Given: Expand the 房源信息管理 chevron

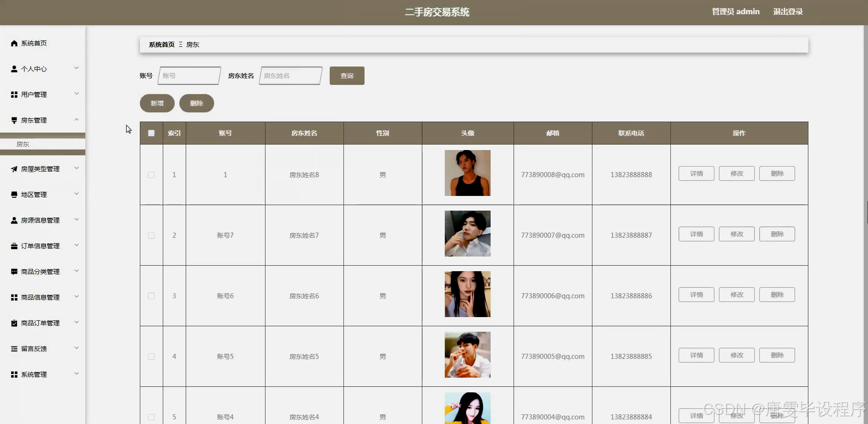Looking at the screenshot, I should 77,220.
